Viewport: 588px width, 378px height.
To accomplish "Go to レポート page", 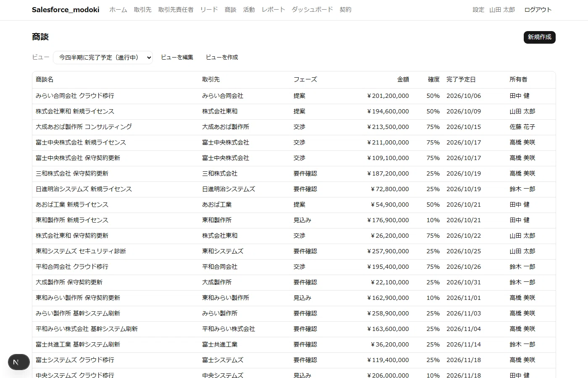I will [273, 10].
